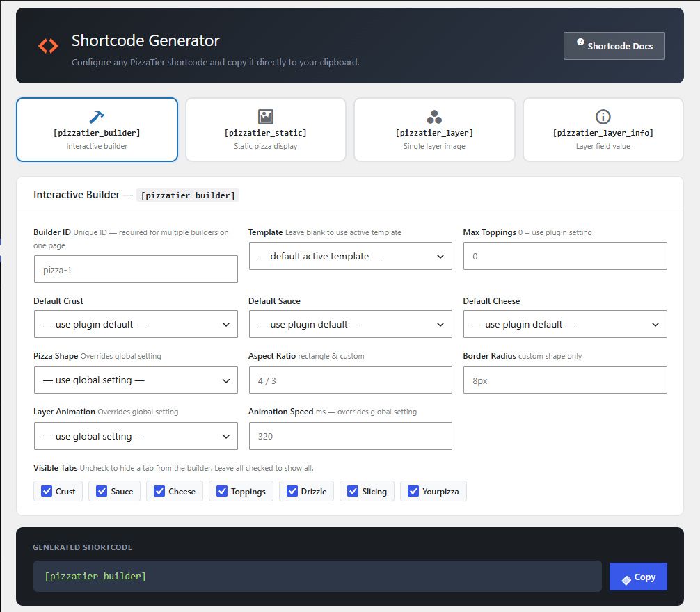Click the Shortcode Generator title
The height and width of the screenshot is (612, 700).
(x=145, y=40)
